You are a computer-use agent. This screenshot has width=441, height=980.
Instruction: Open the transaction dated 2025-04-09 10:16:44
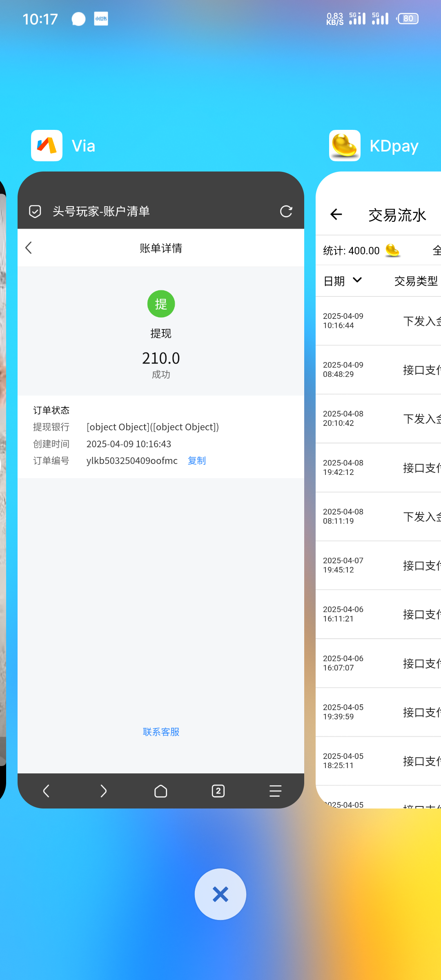378,321
